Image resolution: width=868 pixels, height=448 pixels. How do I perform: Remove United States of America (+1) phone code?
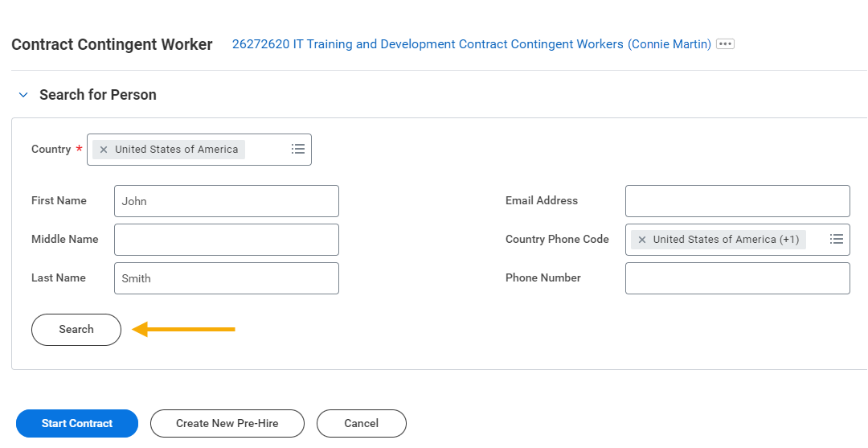pyautogui.click(x=642, y=240)
